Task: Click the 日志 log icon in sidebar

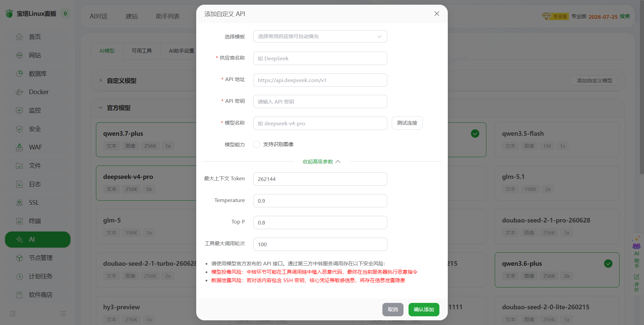Action: click(19, 184)
